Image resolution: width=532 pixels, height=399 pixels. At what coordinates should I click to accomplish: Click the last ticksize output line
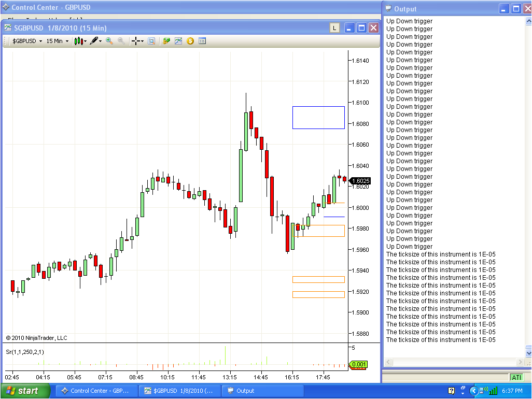click(x=441, y=340)
